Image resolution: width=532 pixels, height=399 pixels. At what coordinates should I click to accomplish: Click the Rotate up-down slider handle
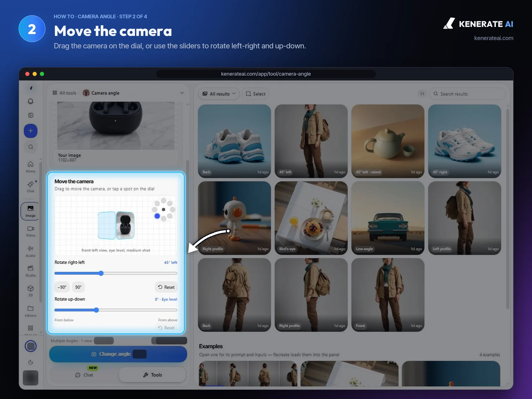tap(96, 310)
